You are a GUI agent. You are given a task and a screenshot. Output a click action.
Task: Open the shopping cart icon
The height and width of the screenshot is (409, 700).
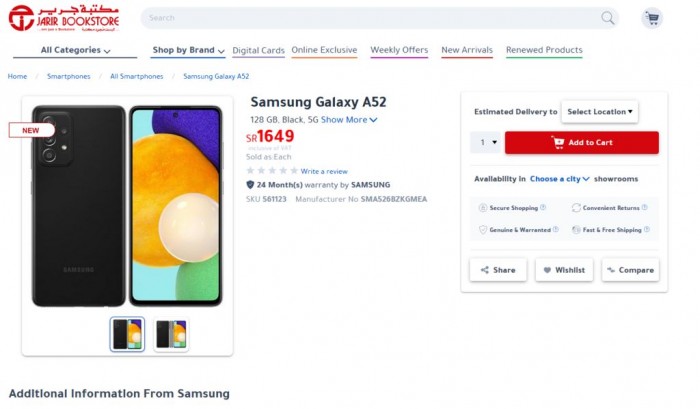pos(652,18)
